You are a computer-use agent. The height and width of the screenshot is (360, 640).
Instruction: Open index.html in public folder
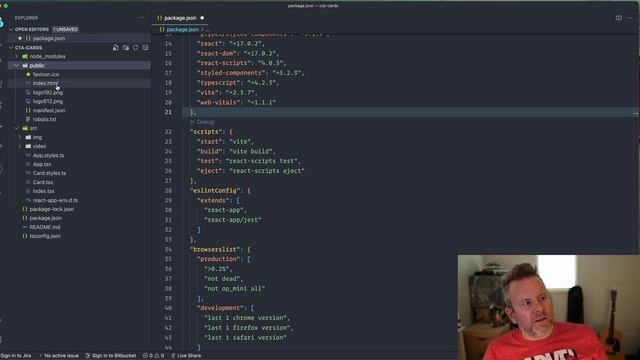45,83
